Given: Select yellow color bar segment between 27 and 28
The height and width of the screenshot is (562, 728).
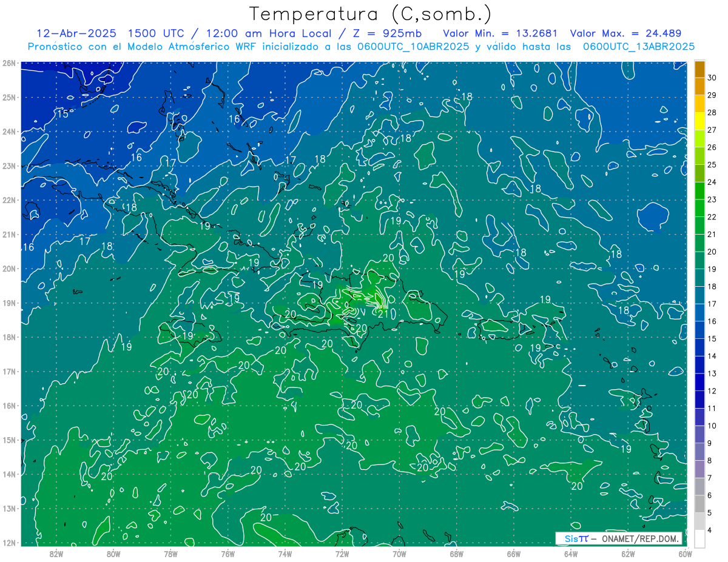Looking at the screenshot, I should pyautogui.click(x=699, y=121).
